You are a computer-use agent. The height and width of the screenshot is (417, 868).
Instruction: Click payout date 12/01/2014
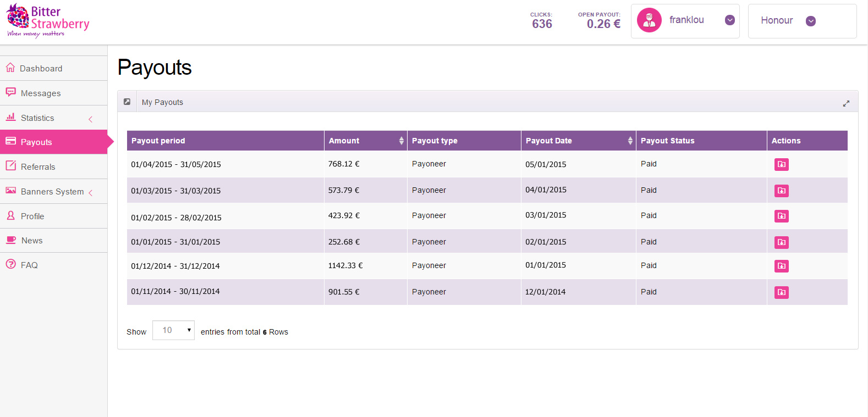tap(545, 292)
